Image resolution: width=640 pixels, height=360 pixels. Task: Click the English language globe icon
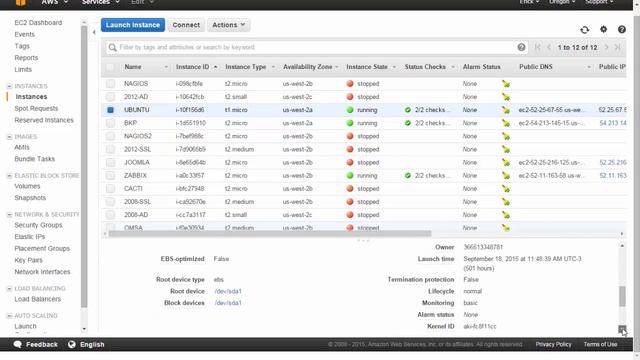[72, 344]
